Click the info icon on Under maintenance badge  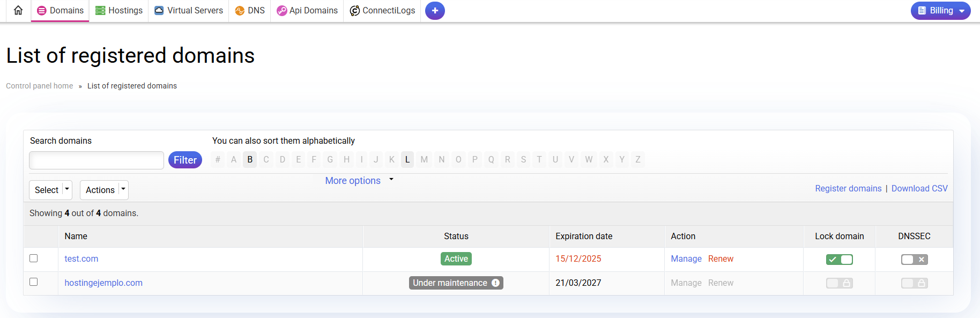(495, 283)
